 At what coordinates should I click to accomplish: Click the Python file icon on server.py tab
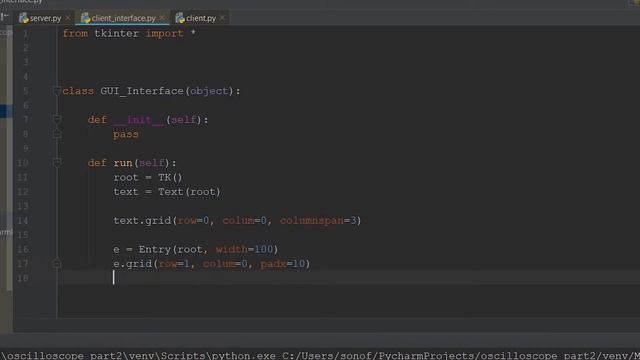point(24,18)
